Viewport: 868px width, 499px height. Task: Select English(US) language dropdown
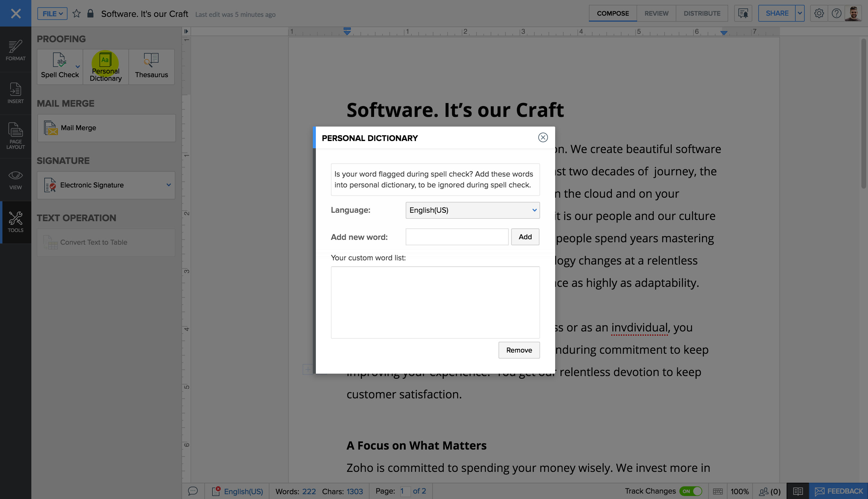point(472,210)
